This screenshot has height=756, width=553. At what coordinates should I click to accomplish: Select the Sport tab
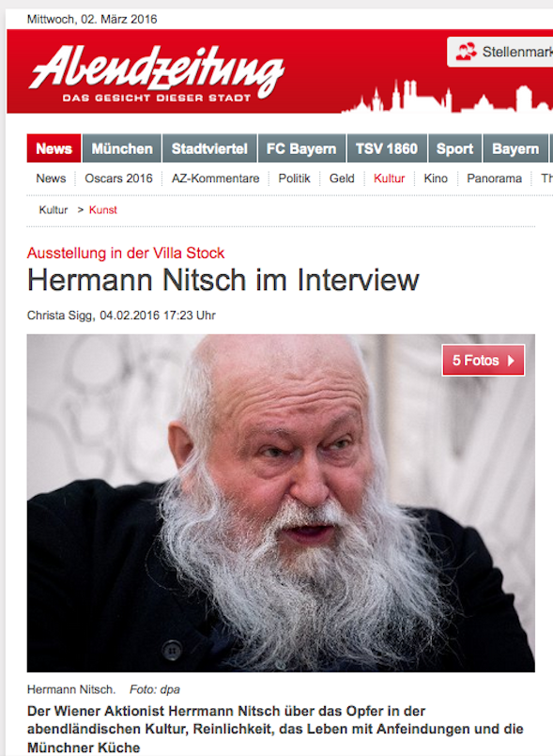454,148
